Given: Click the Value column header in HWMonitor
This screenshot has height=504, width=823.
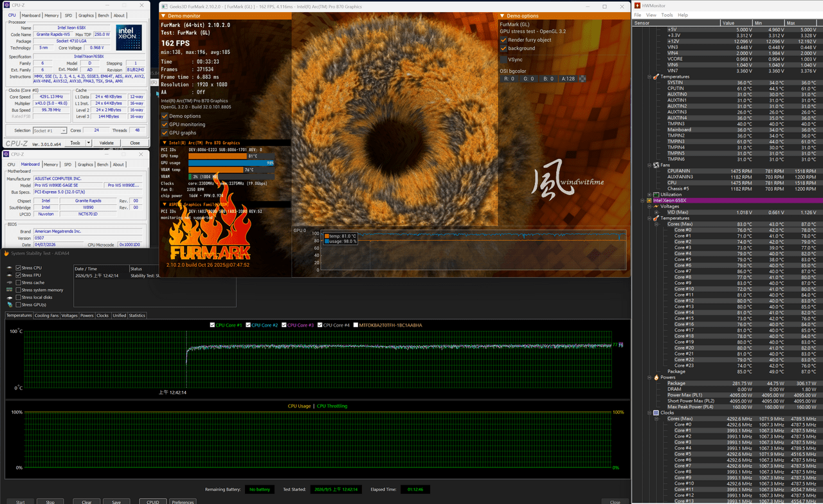Looking at the screenshot, I should 737,22.
